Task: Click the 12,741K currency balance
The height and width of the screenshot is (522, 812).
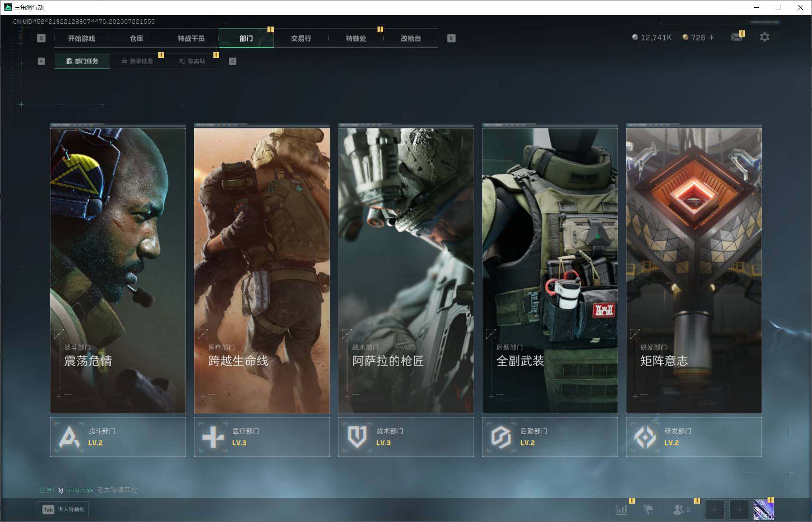Action: (x=652, y=37)
